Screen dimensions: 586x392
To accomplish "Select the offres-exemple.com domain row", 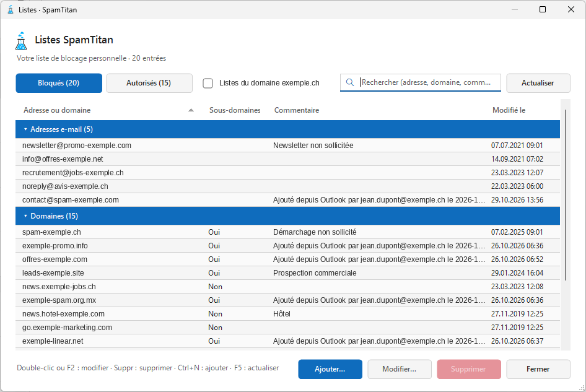I will click(288, 259).
